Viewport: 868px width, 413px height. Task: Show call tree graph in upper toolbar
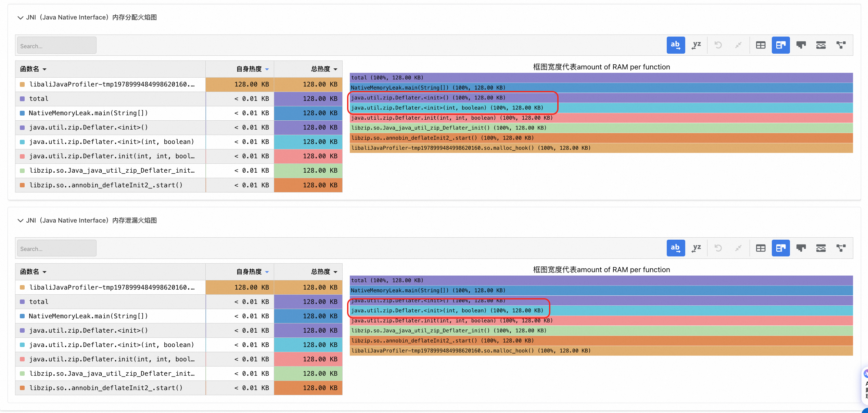[841, 45]
